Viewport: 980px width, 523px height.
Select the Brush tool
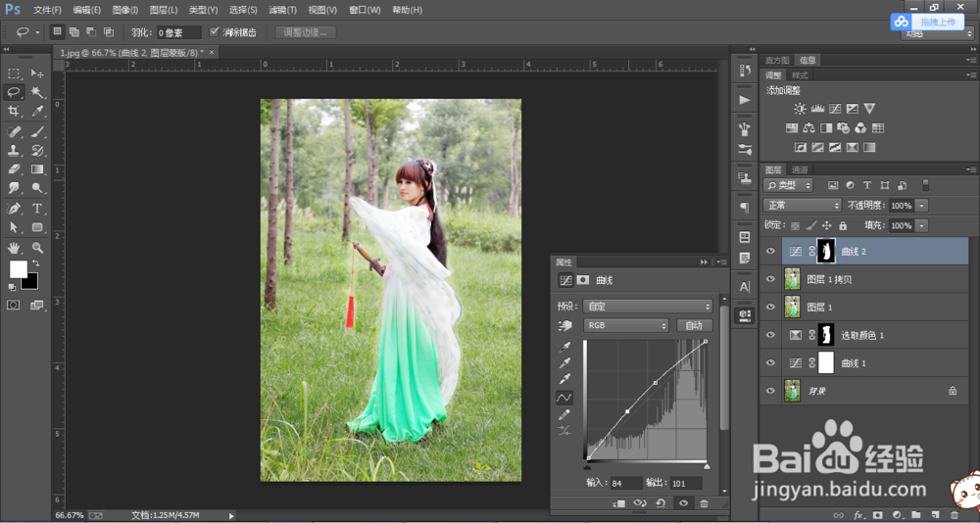coord(37,132)
